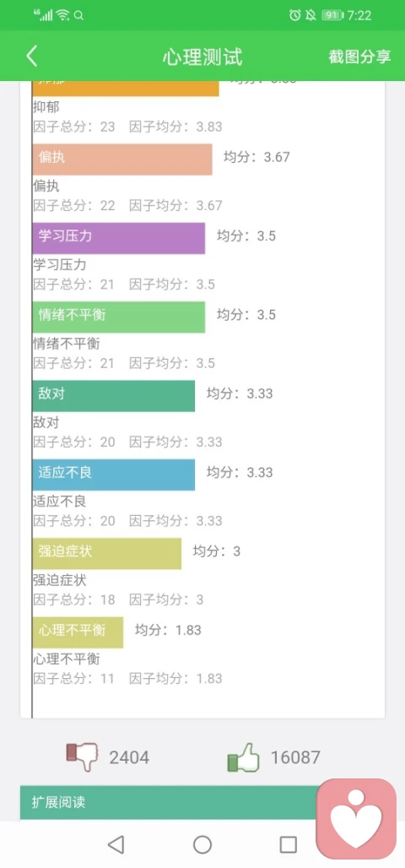Tap the thumbs up icon
The height and width of the screenshot is (868, 405).
244,757
